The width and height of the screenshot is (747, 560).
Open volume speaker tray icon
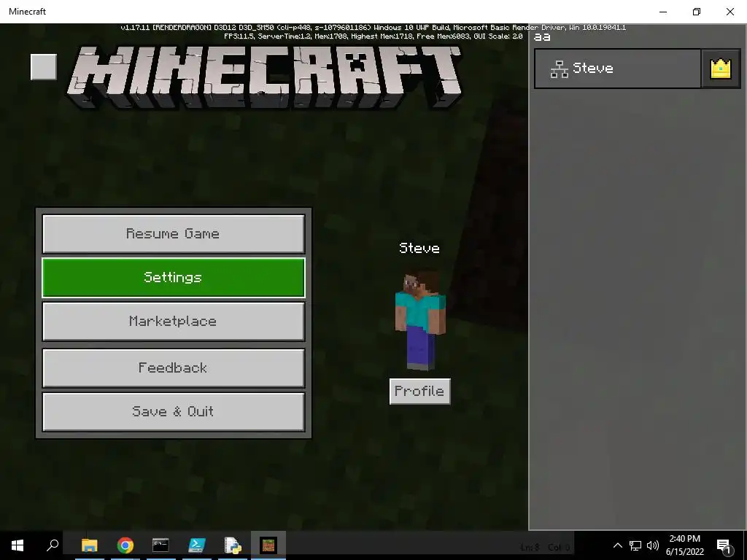click(653, 545)
